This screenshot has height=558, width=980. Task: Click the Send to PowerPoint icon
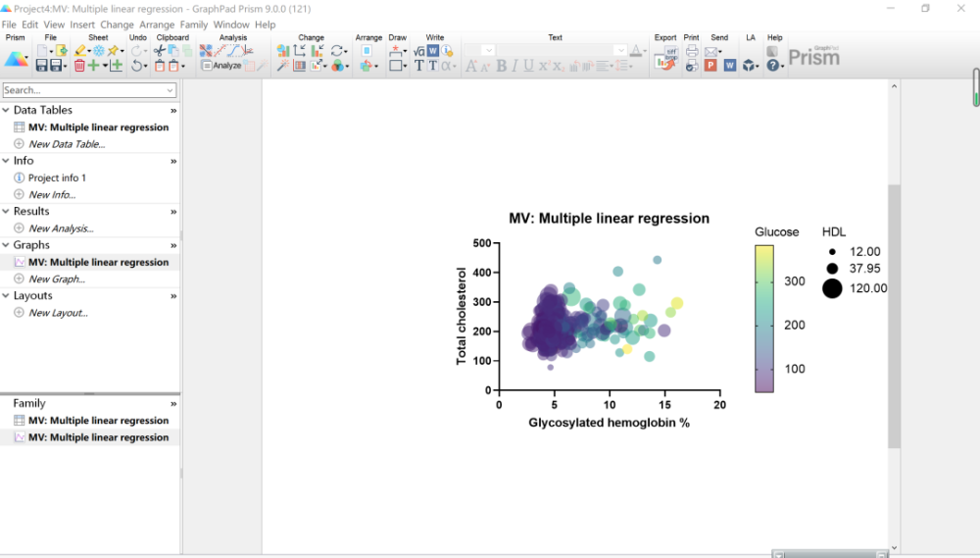pyautogui.click(x=710, y=65)
